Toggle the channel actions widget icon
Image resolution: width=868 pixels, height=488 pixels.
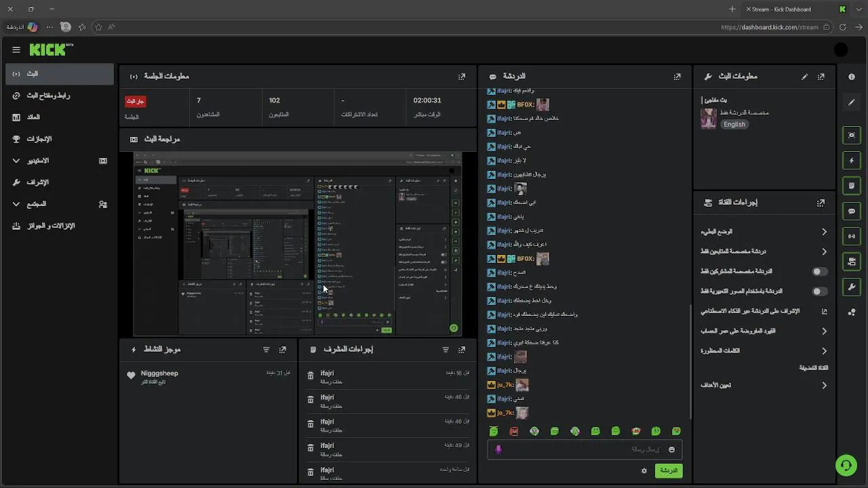tap(852, 262)
